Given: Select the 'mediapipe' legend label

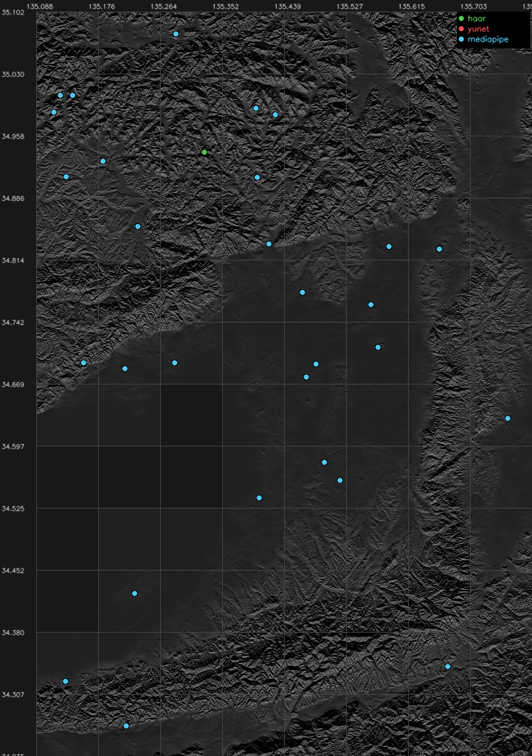Looking at the screenshot, I should tap(487, 39).
